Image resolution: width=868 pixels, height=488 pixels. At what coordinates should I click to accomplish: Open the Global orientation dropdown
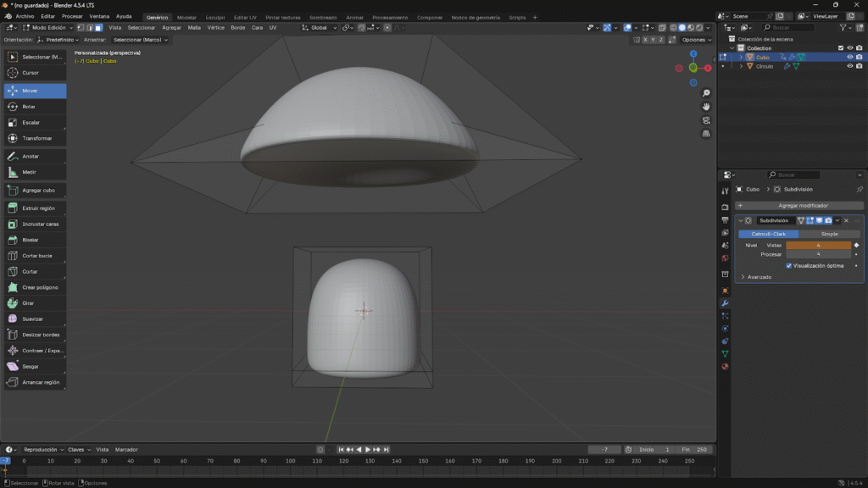[320, 27]
